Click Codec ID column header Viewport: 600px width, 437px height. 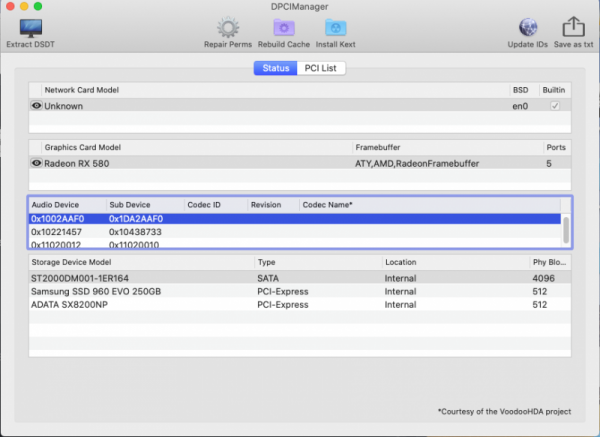204,205
